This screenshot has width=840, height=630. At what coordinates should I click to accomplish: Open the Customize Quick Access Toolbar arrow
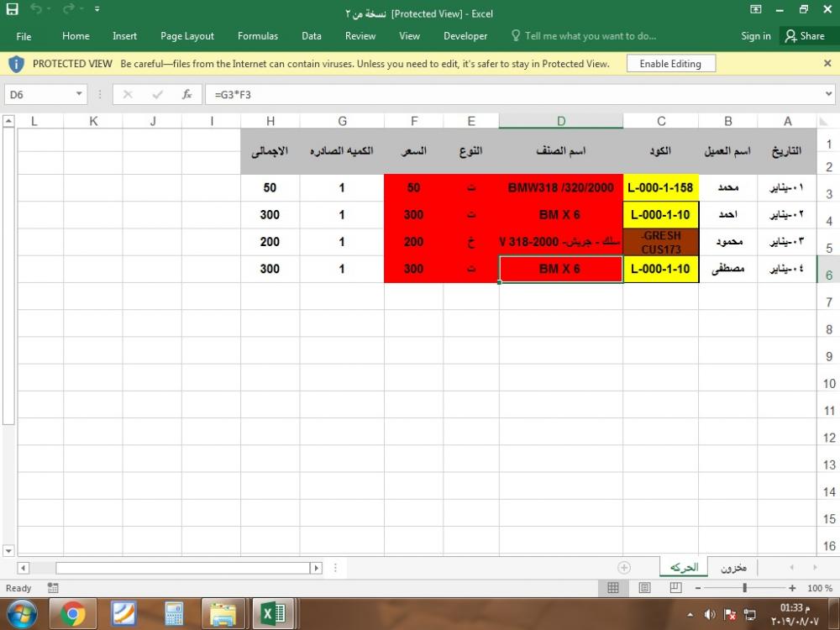[x=97, y=9]
